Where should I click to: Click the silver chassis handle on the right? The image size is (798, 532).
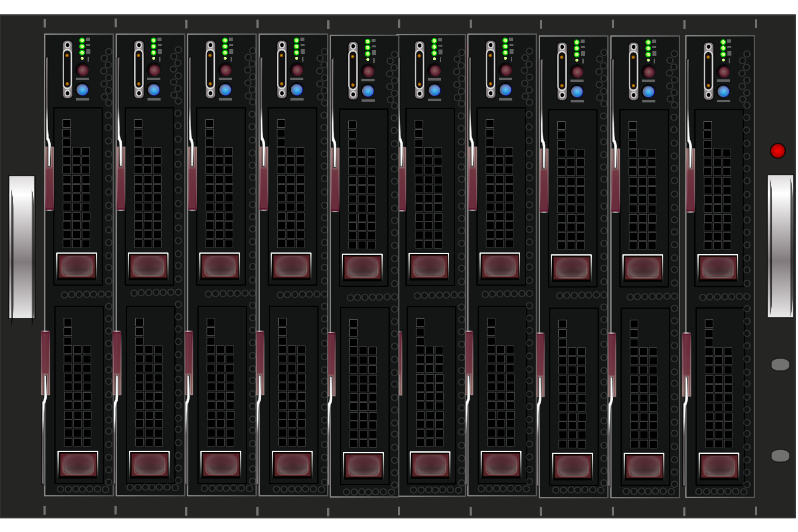[x=780, y=246]
